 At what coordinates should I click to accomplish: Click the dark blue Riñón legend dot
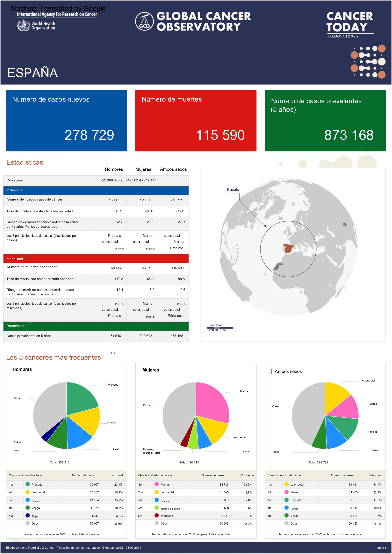[28, 515]
